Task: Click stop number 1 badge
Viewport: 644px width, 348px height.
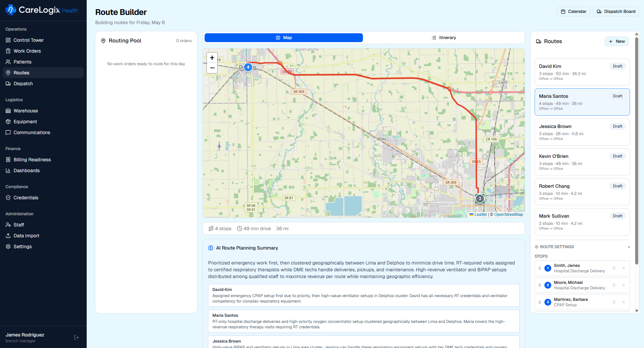Action: coord(548,268)
